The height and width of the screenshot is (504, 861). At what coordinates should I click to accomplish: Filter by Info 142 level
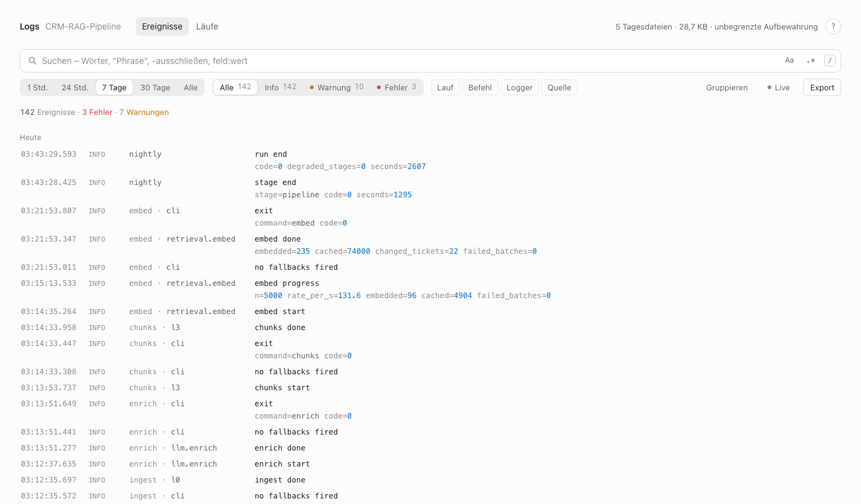[280, 87]
